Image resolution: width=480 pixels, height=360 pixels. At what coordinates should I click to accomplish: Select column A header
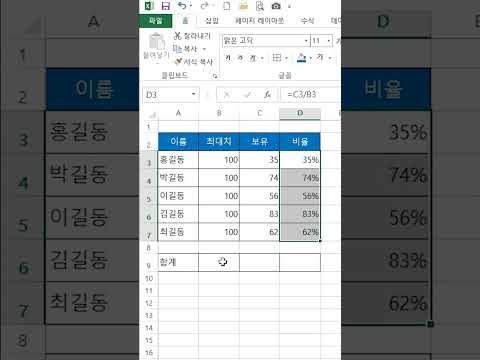[x=178, y=113]
